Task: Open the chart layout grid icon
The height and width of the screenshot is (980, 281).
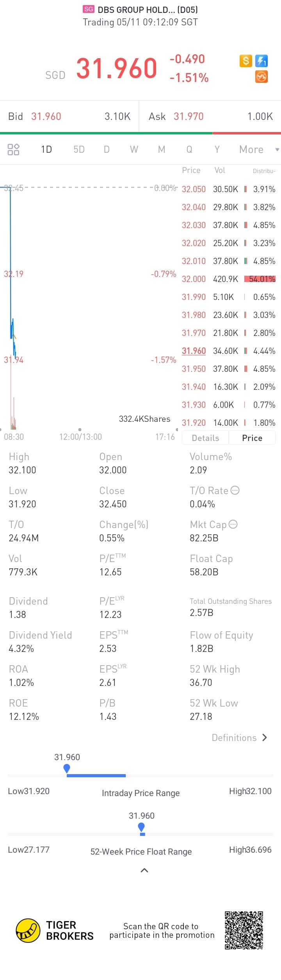Action: point(13,149)
